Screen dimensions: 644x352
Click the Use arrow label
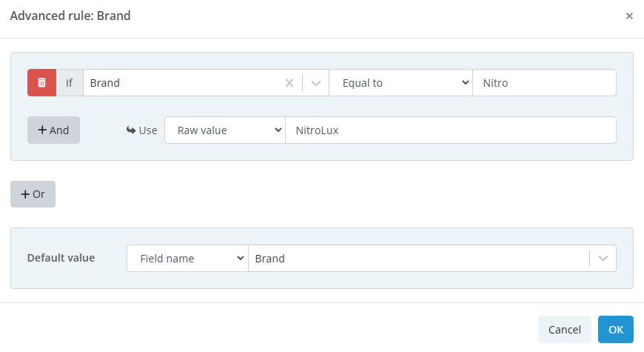click(141, 130)
